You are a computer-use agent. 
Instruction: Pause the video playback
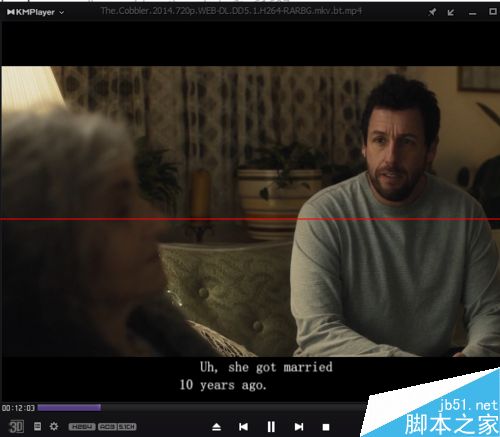(271, 426)
